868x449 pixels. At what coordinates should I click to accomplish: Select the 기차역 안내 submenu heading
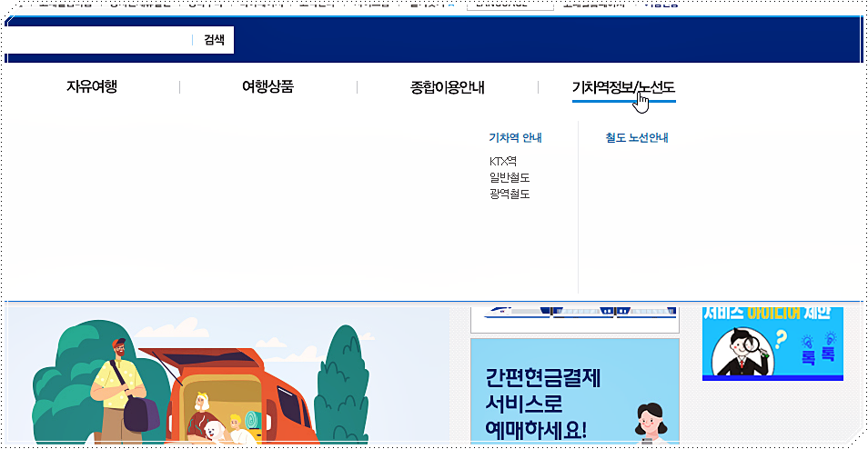[515, 137]
